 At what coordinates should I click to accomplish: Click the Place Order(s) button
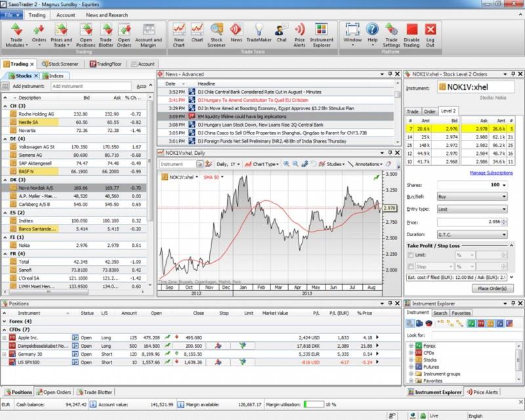pos(492,288)
